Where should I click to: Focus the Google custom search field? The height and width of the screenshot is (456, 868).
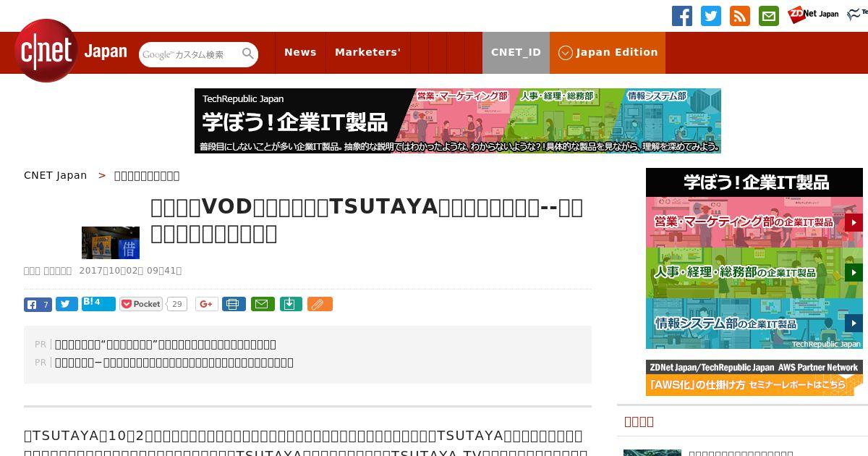pos(190,54)
